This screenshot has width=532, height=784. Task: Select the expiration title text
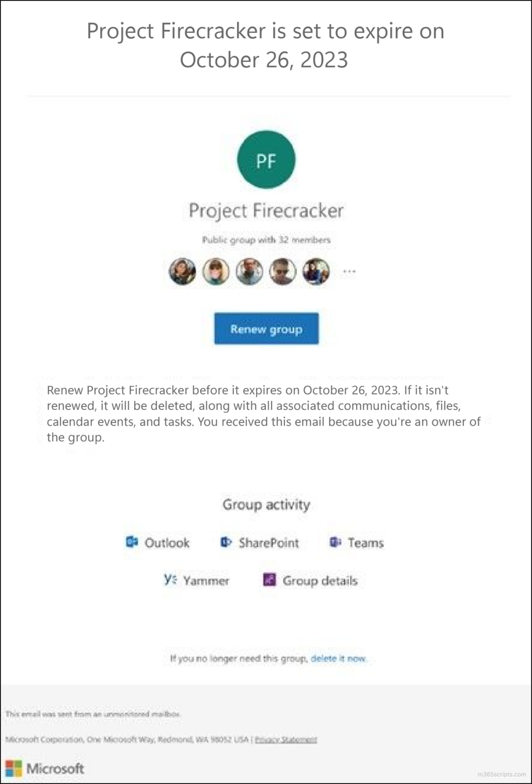tap(265, 45)
